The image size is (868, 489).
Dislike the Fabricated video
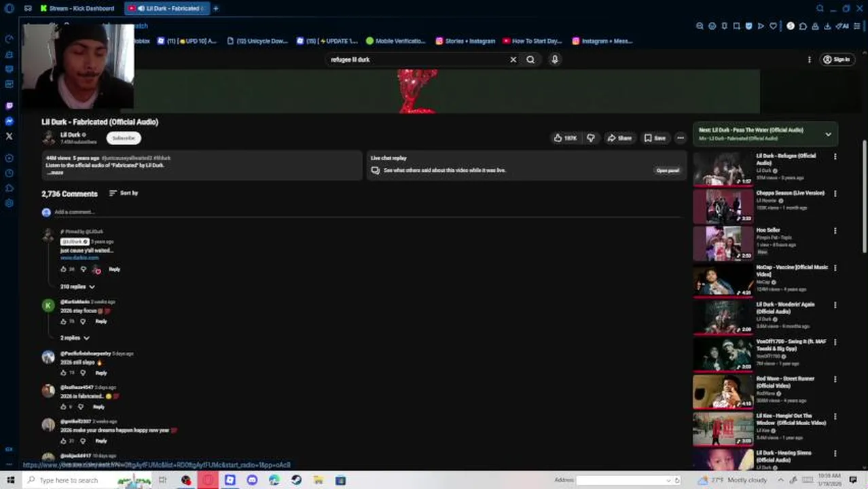[x=591, y=138]
